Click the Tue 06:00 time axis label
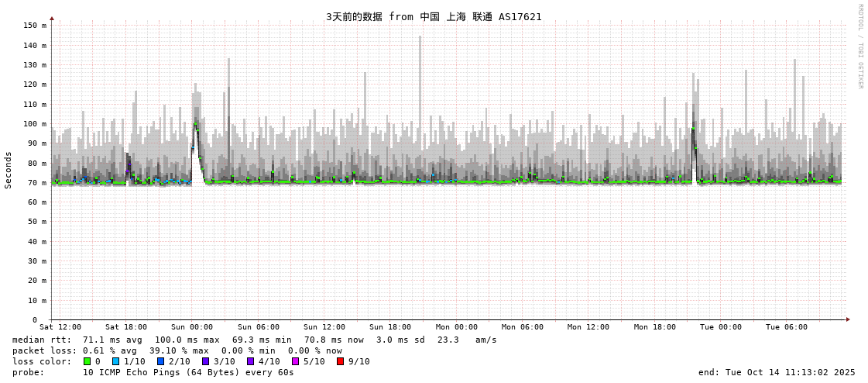 pos(787,327)
